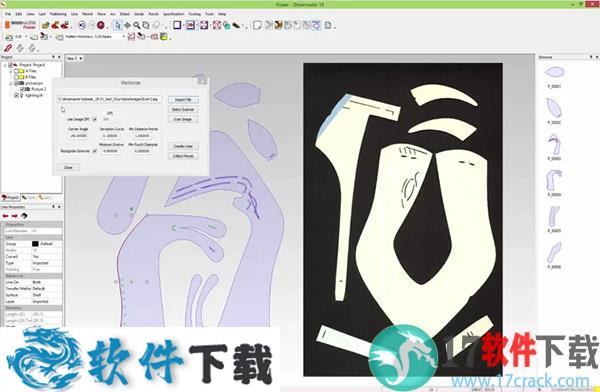Toggle the picture.pic checkbox
Image resolution: width=600 pixels, height=392 pixels.
[16, 83]
